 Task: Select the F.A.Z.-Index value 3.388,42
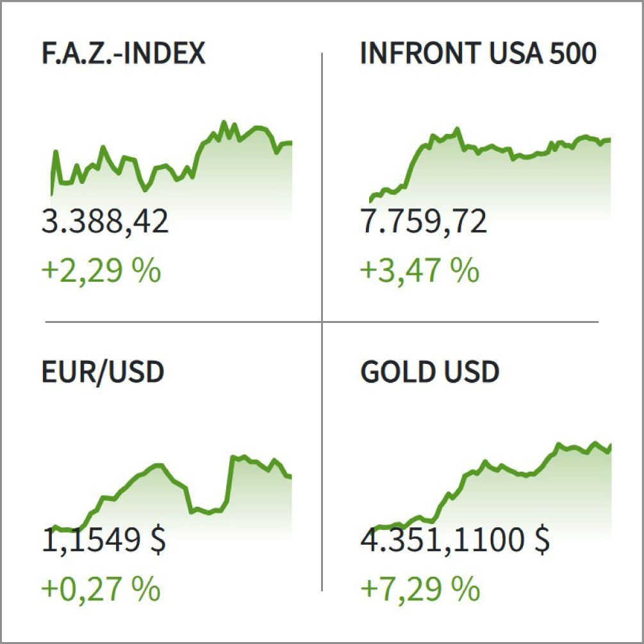click(104, 222)
